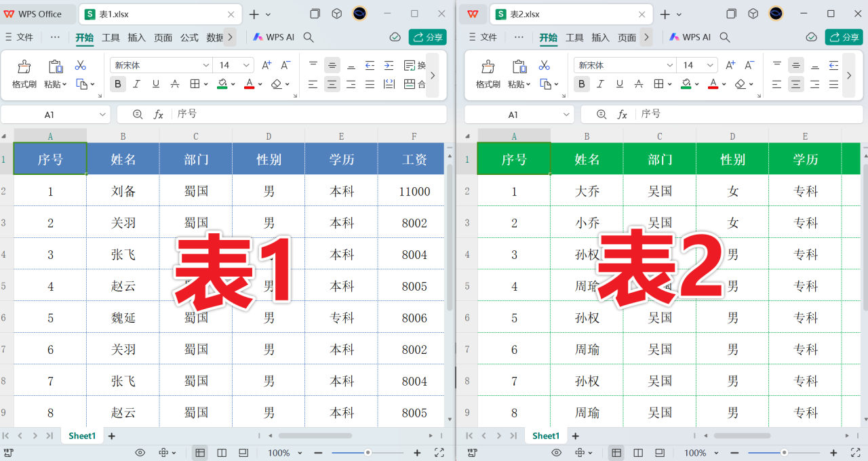Switch to page layout view in 表1 status bar

coord(222,453)
